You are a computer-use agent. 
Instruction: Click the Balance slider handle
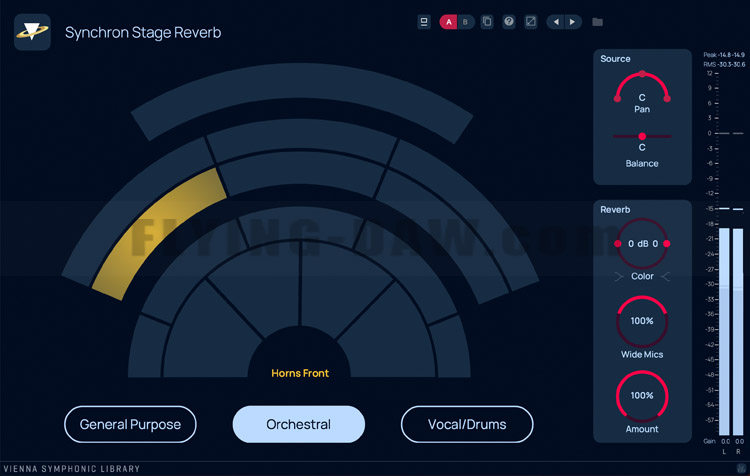coord(642,136)
